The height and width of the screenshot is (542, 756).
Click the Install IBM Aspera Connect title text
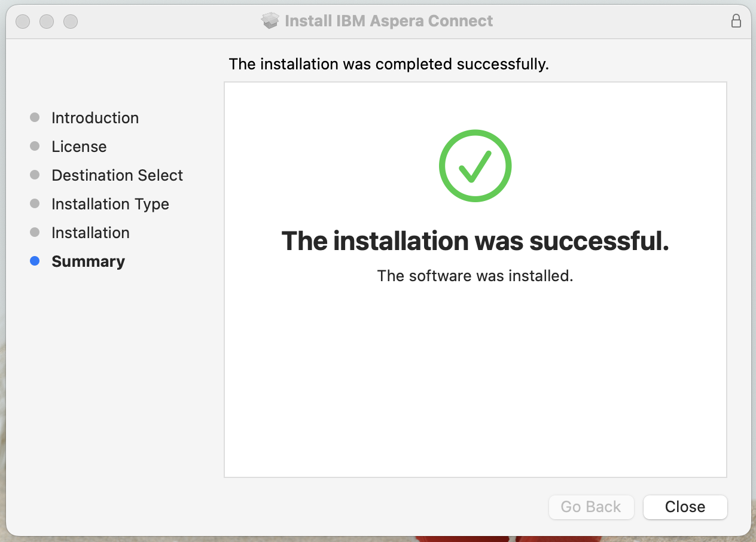point(389,20)
